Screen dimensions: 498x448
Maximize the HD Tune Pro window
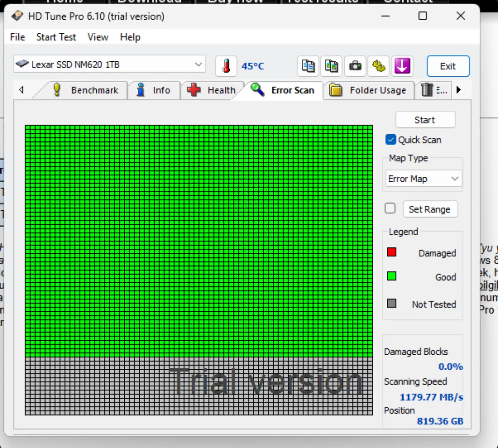point(422,16)
